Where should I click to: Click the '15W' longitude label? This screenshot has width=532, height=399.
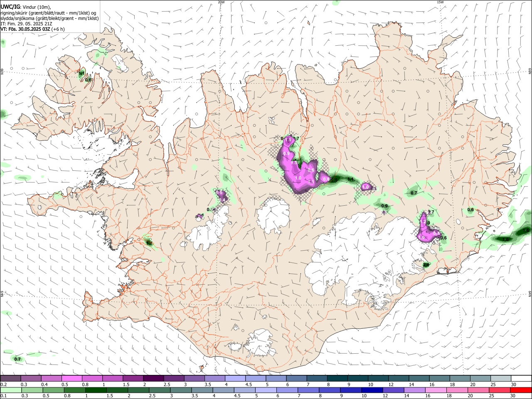click(440, 2)
